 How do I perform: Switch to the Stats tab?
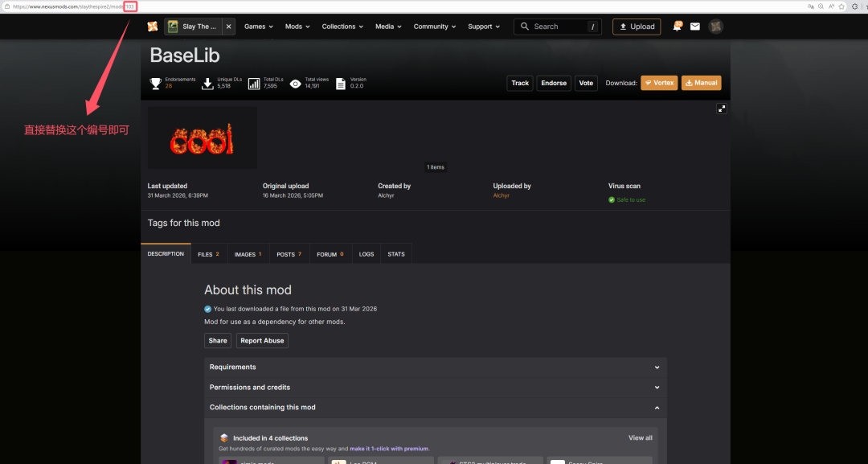(x=396, y=254)
